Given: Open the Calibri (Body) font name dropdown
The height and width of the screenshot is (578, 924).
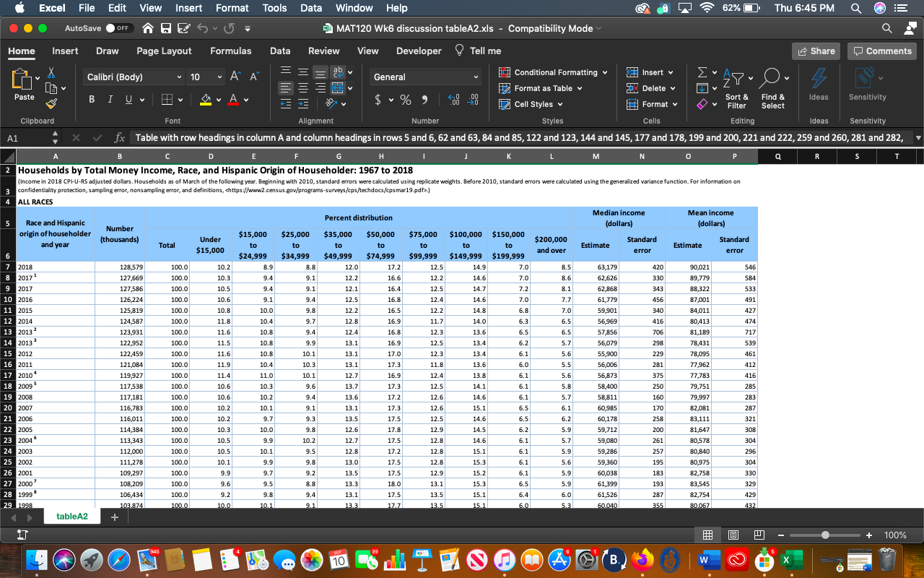Looking at the screenshot, I should [x=134, y=77].
